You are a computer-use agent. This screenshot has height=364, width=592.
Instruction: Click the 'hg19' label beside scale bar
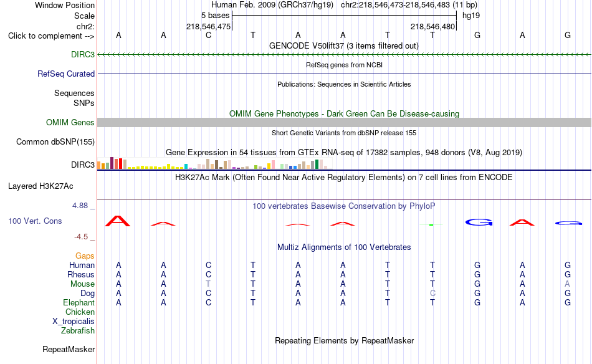click(471, 16)
